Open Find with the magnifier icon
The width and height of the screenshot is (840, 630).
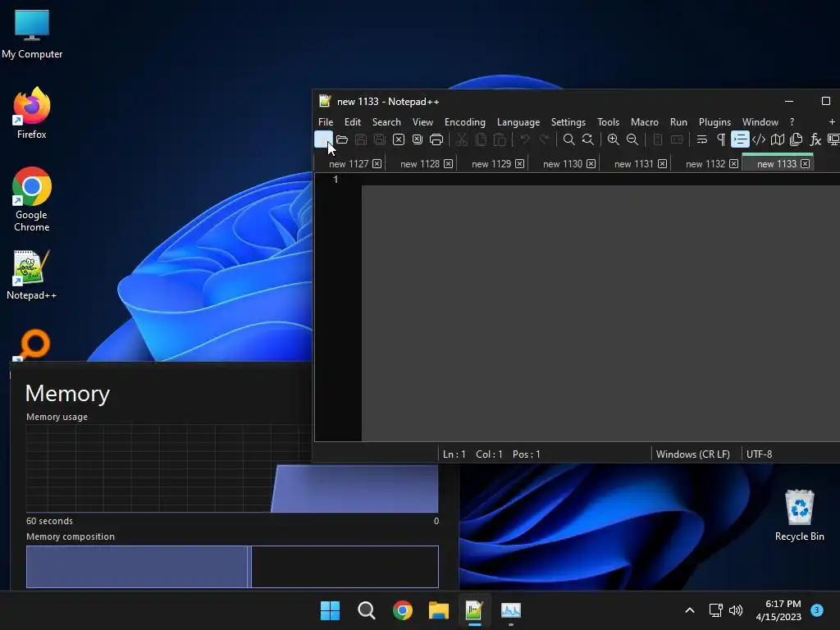pyautogui.click(x=569, y=139)
